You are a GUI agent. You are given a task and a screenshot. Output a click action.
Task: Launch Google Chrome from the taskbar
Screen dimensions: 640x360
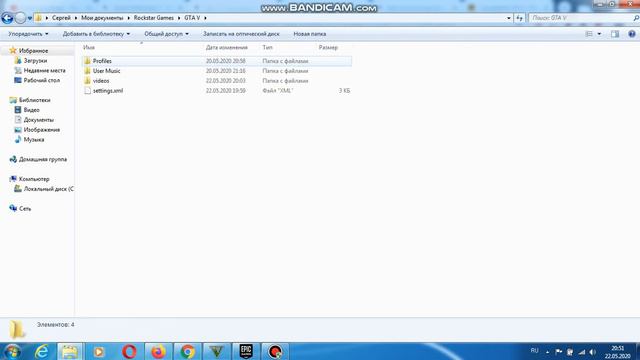tap(188, 351)
